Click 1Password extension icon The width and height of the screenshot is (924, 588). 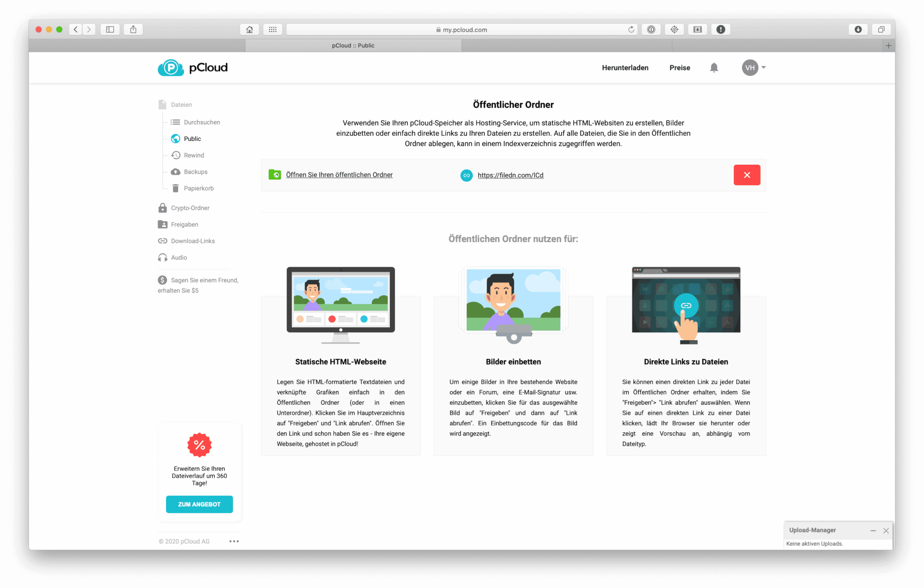[x=651, y=29]
